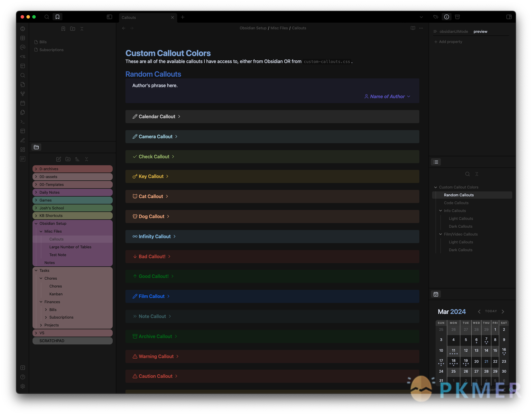Edit the obsidianUIMode preview value
Viewport: 532px width, 415px height.
tap(480, 31)
